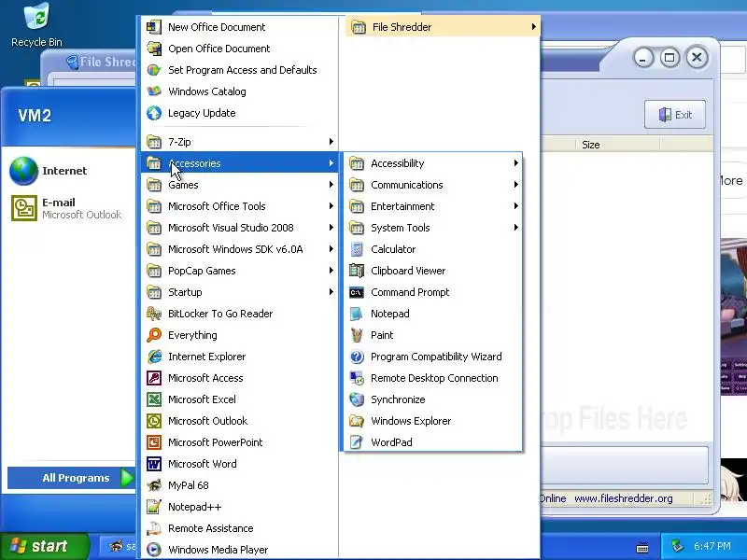Screen dimensions: 747x560
Task: Click the Windows Media Player icon
Action: 154,550
